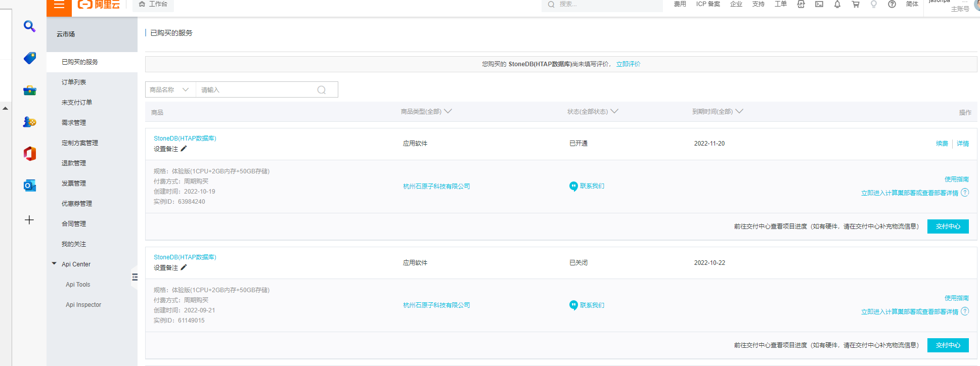Open the 商品名称 search-type dropdown
Screen dimensions: 980x366
(170, 89)
